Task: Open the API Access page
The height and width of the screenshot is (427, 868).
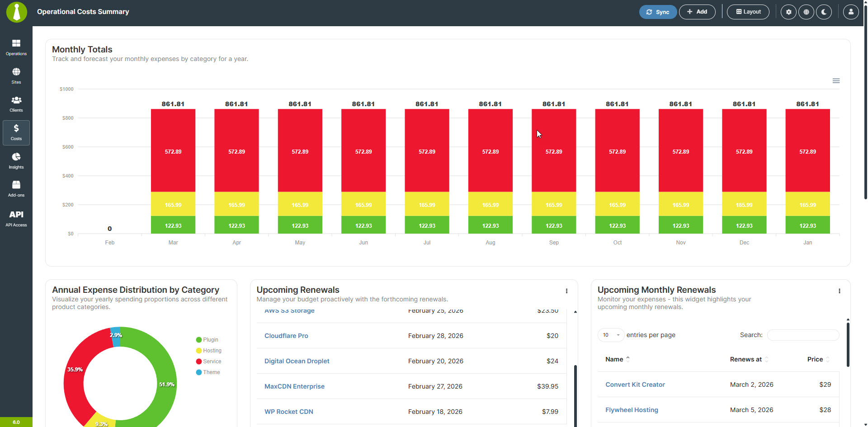Action: pos(16,217)
